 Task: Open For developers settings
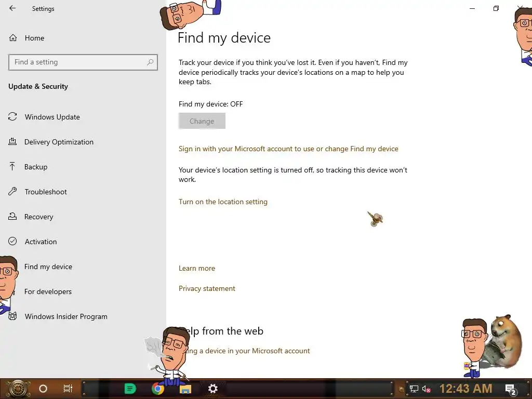(x=48, y=291)
